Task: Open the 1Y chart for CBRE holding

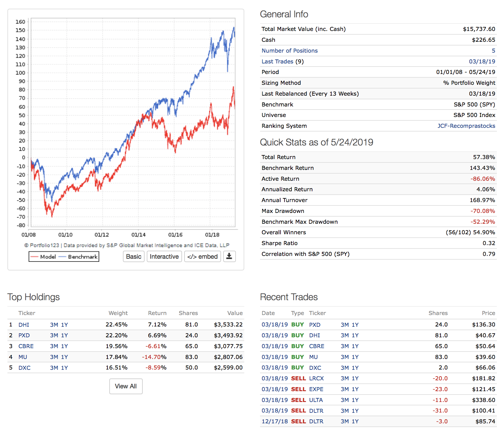Action: 64,346
